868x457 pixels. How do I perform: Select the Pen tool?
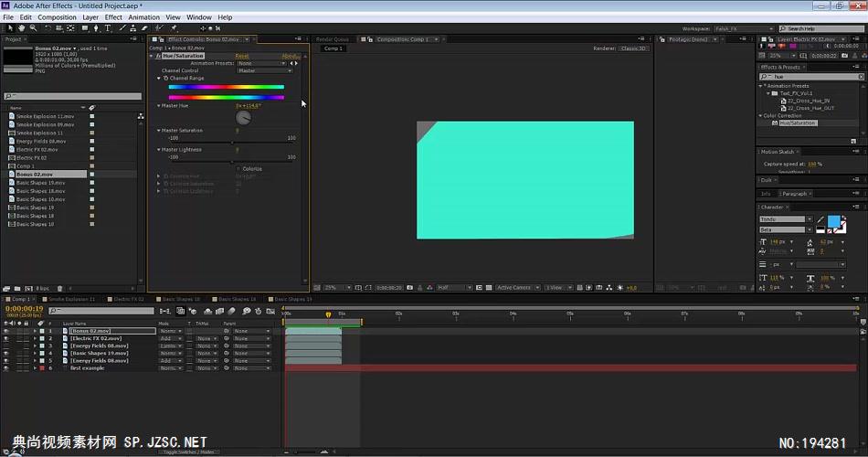96,27
